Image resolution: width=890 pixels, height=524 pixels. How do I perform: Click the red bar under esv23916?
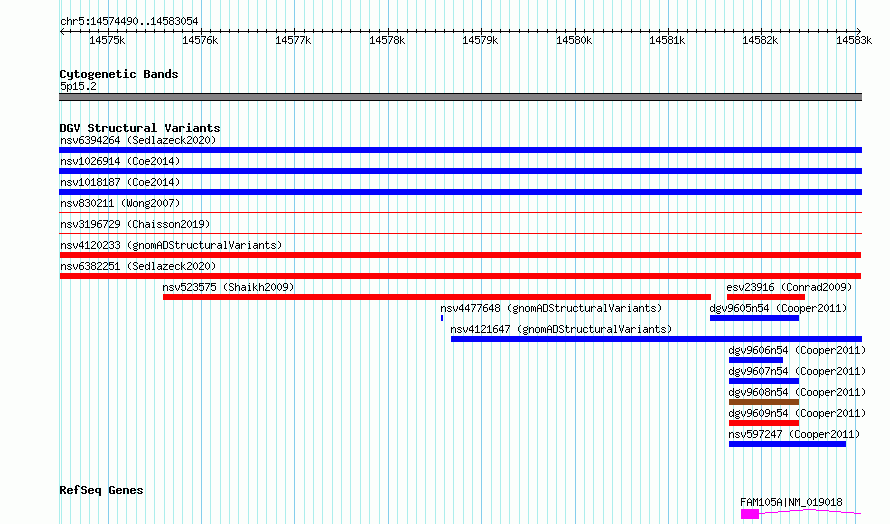(x=766, y=297)
